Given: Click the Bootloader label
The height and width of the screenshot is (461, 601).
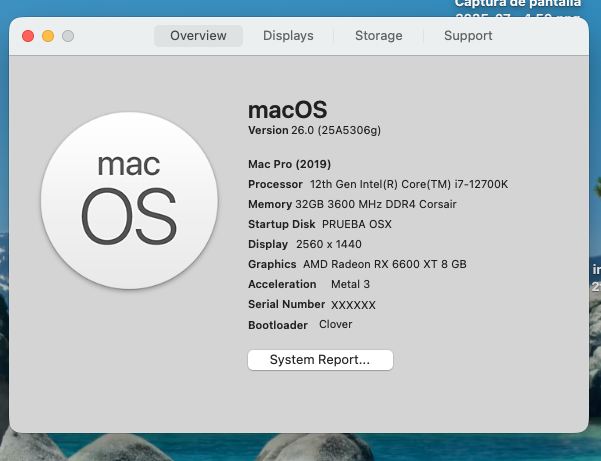Looking at the screenshot, I should click(x=278, y=325).
